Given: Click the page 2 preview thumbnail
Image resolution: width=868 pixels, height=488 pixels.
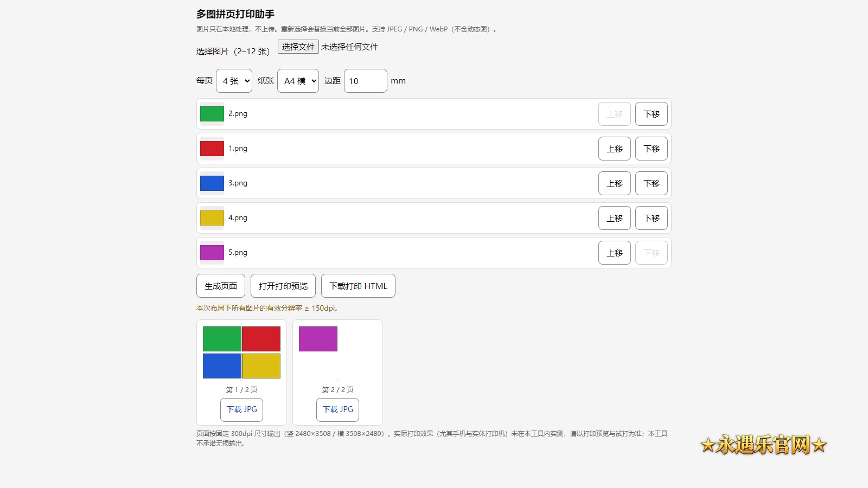Looking at the screenshot, I should pyautogui.click(x=337, y=352).
